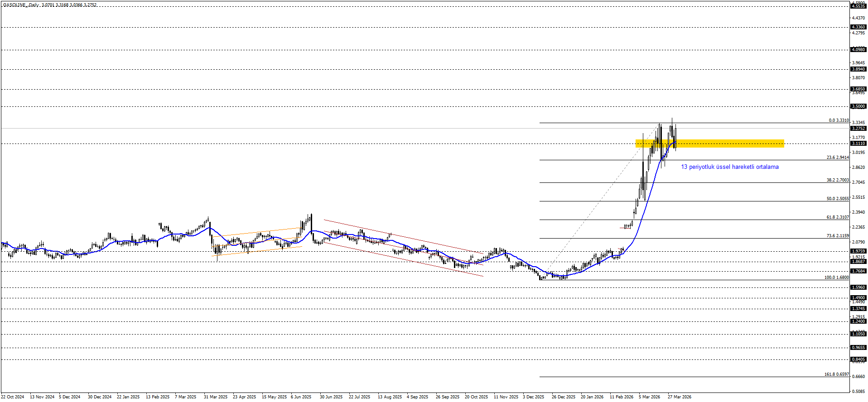Viewport: 868px width, 402px height.
Task: Click the 0.0 3.3310 Fibonacci top label
Action: point(839,120)
